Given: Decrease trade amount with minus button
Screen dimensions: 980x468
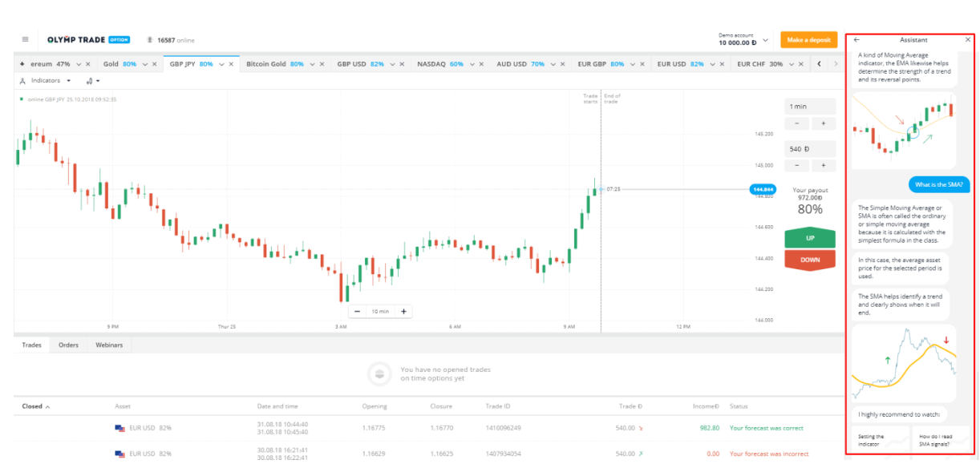Looking at the screenshot, I should click(x=796, y=165).
